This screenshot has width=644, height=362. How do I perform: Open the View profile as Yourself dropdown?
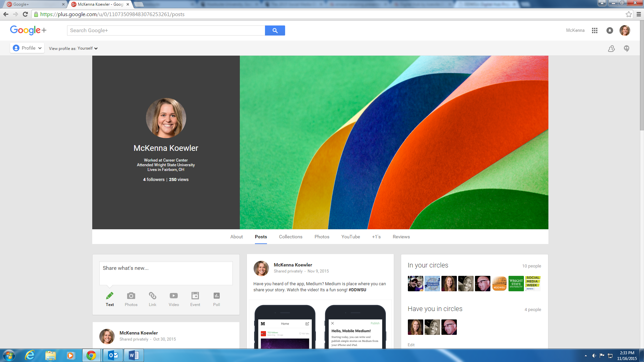88,48
